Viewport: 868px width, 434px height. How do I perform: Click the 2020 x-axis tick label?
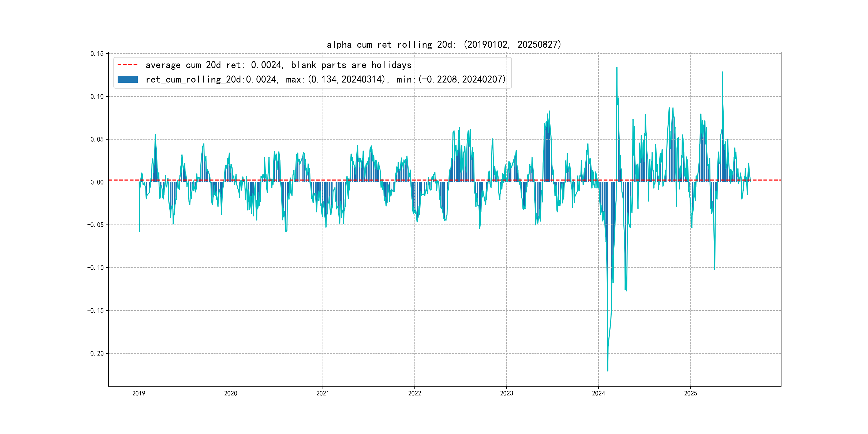(231, 393)
